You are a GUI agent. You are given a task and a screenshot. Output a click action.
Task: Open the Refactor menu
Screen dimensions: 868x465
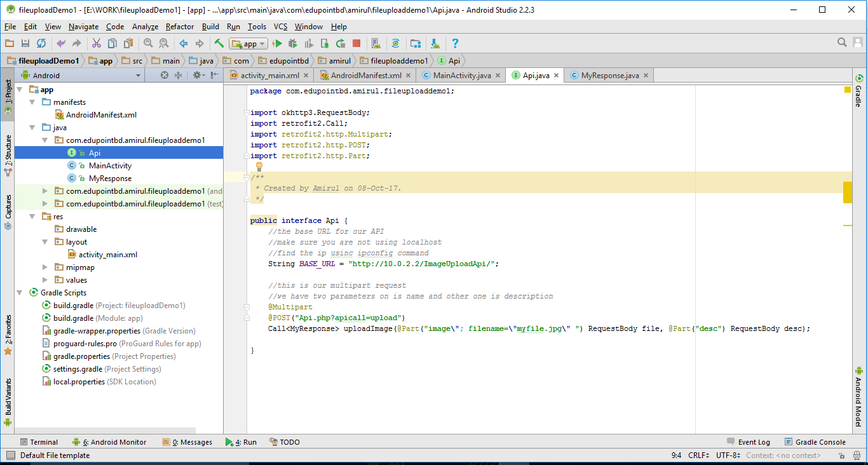[x=179, y=27]
